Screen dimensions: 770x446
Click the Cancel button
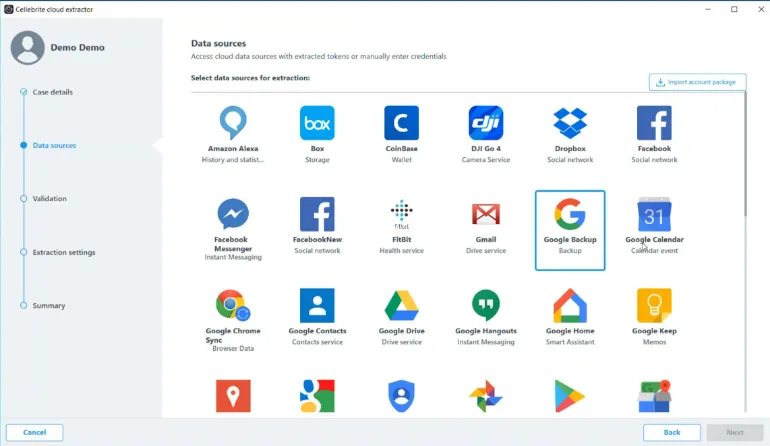pyautogui.click(x=34, y=432)
